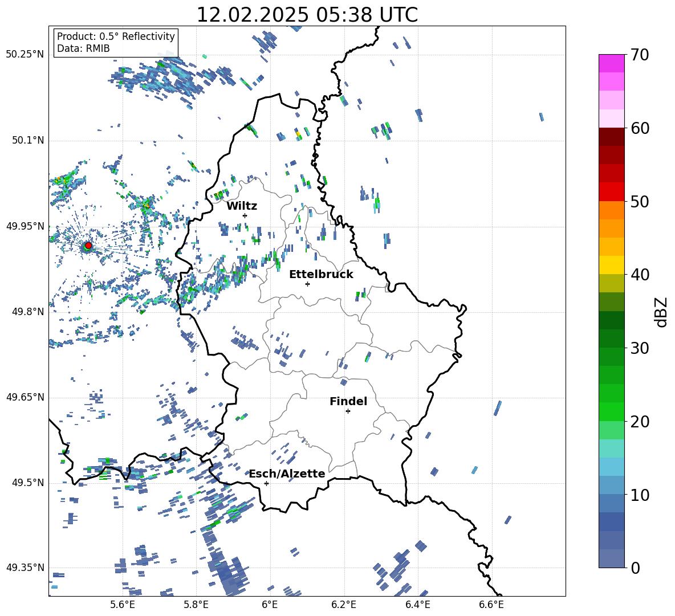Click the dBZ colorbar axis label

(662, 312)
